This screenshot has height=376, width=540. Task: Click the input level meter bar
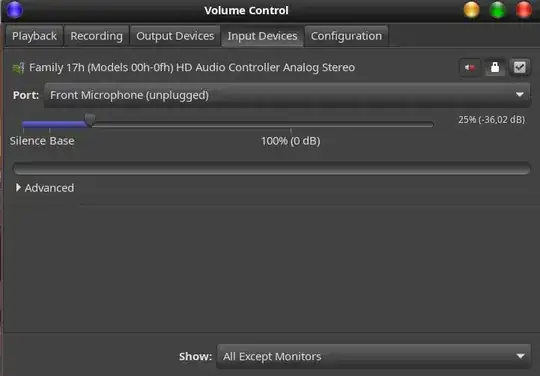(272, 168)
